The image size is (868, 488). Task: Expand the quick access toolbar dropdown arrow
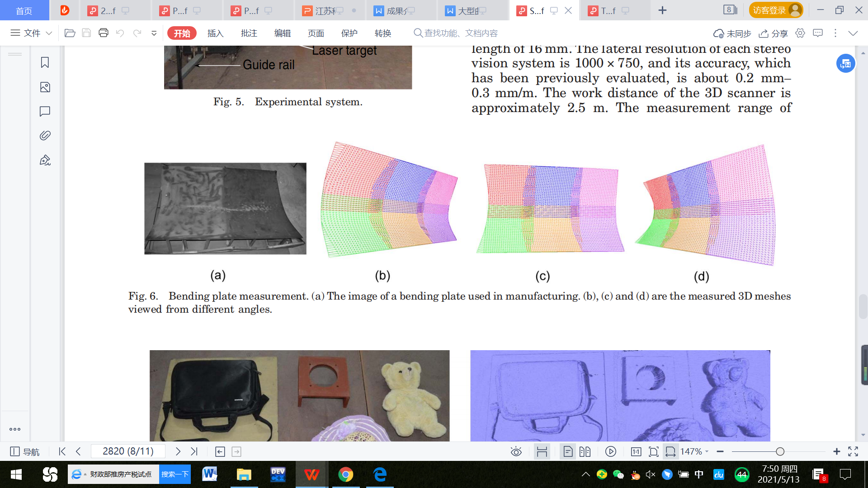[154, 33]
